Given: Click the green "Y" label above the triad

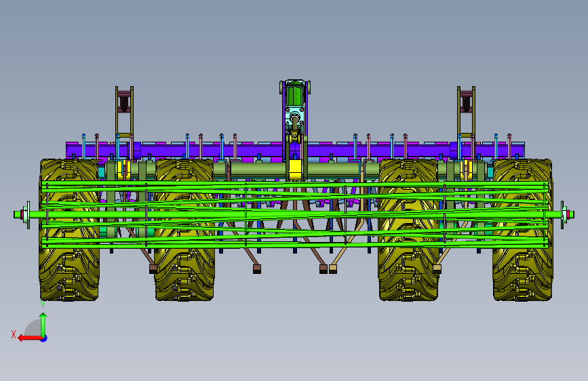Looking at the screenshot, I should pyautogui.click(x=43, y=305).
